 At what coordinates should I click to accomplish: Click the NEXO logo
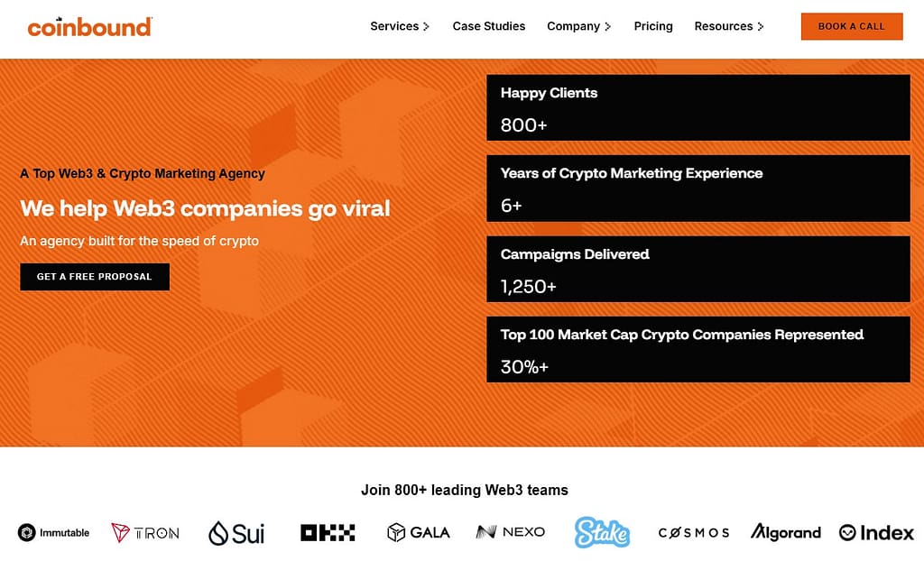[510, 532]
